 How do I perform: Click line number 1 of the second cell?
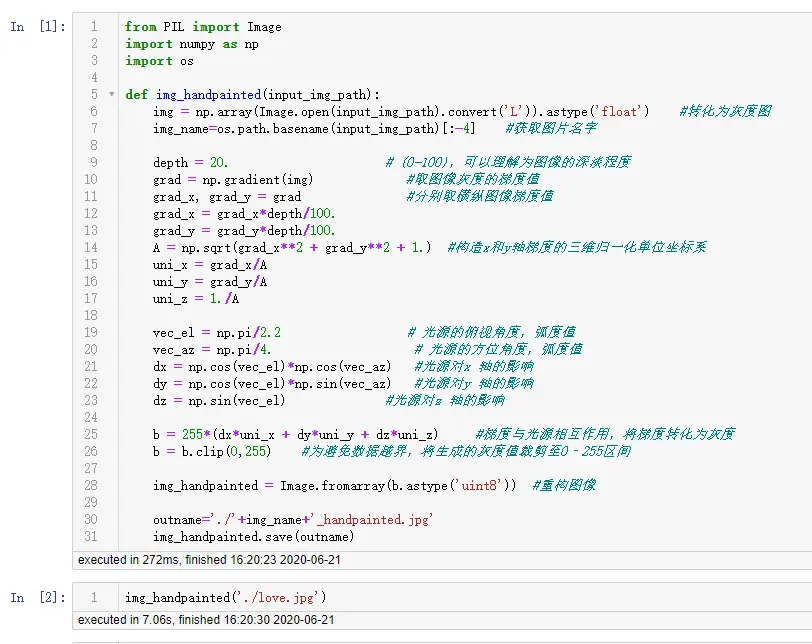point(93,598)
